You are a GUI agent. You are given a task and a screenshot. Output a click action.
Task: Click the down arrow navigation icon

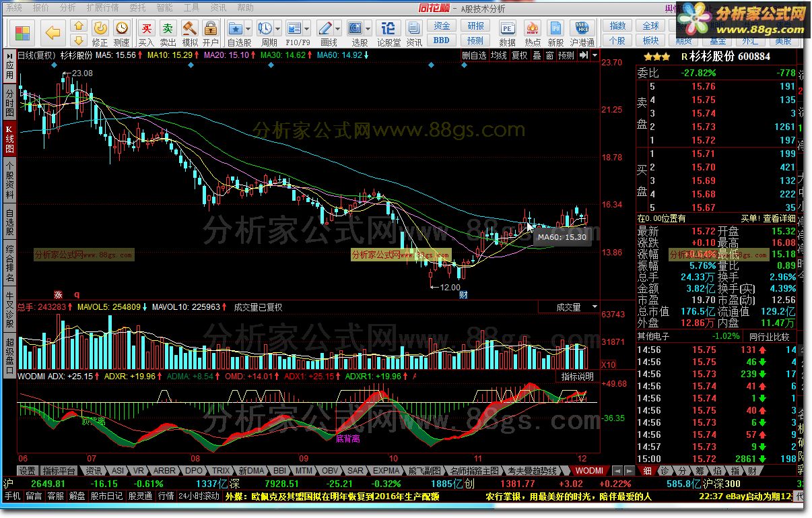point(79,40)
